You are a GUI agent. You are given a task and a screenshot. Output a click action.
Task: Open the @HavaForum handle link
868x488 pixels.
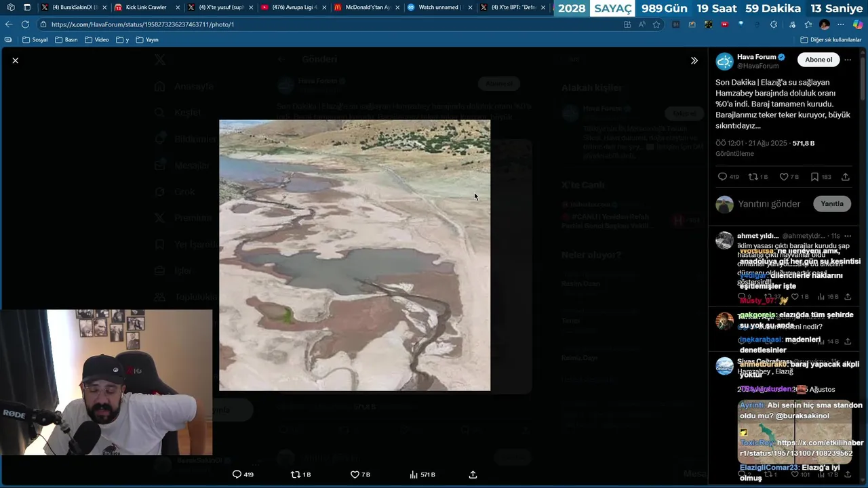coord(757,66)
